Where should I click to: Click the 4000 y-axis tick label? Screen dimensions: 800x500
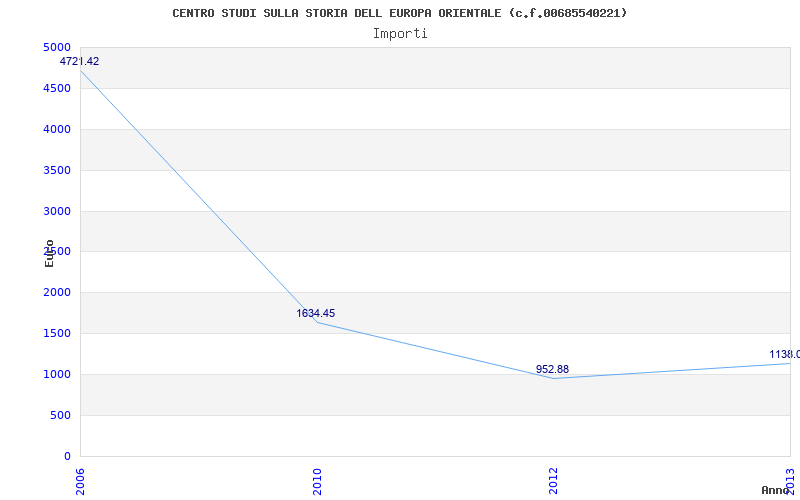(x=57, y=129)
